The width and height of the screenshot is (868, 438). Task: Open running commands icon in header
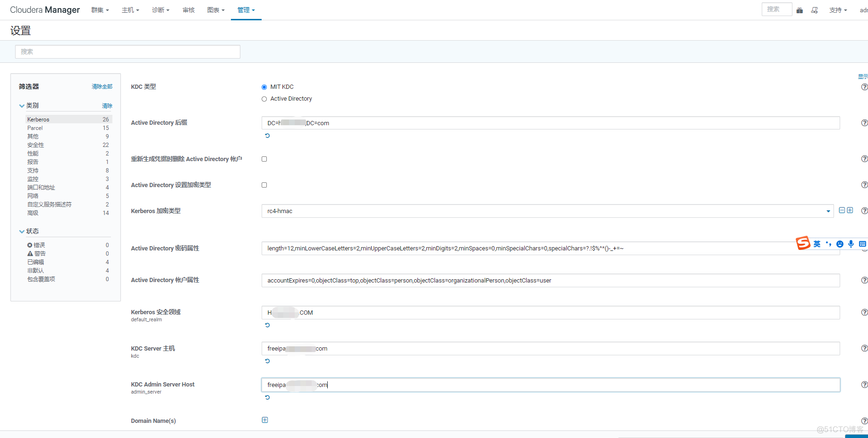point(815,10)
